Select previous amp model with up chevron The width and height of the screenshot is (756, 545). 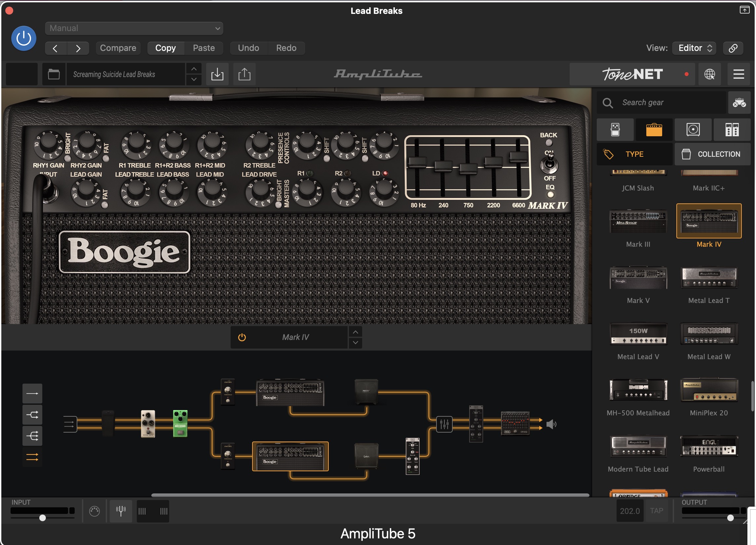pyautogui.click(x=356, y=332)
